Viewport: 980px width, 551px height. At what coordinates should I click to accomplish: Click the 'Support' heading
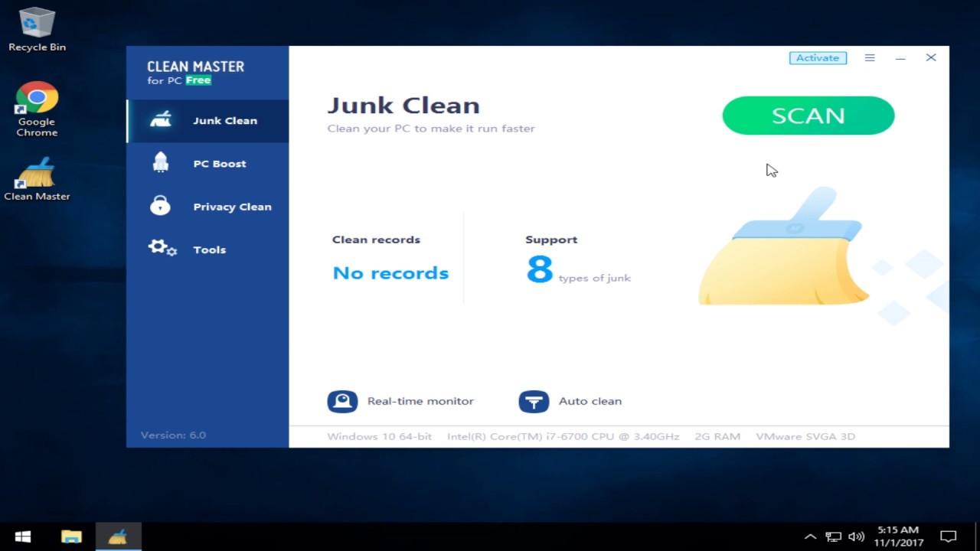(x=551, y=240)
